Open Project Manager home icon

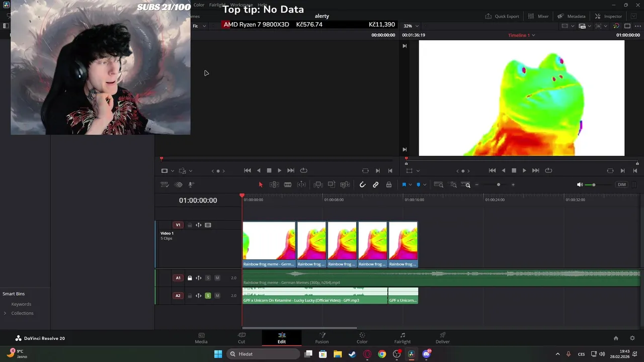pos(616,338)
